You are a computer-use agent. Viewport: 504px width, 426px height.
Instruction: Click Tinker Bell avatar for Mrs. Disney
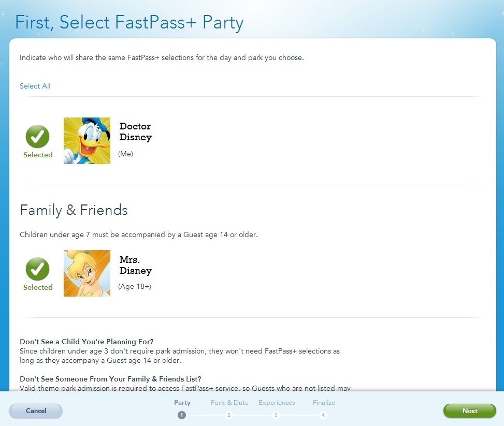[x=87, y=273]
